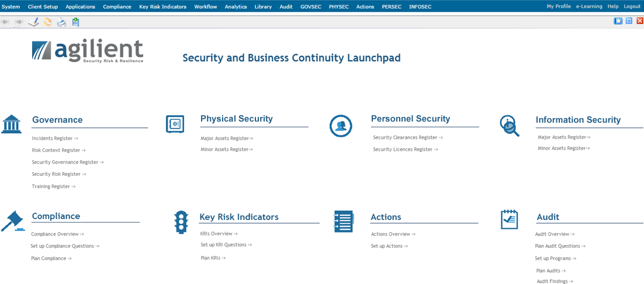The width and height of the screenshot is (644, 284).
Task: Open the Compliance menu in top bar
Action: point(117,6)
